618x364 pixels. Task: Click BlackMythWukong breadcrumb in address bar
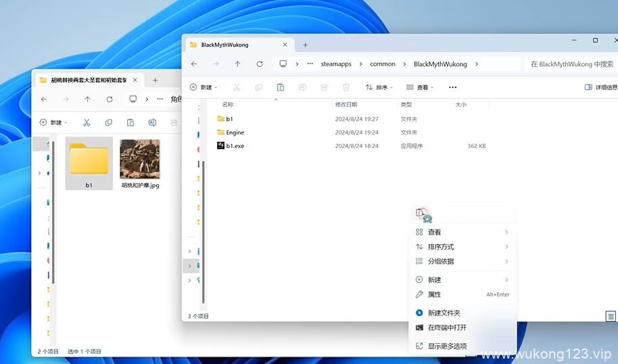[440, 63]
